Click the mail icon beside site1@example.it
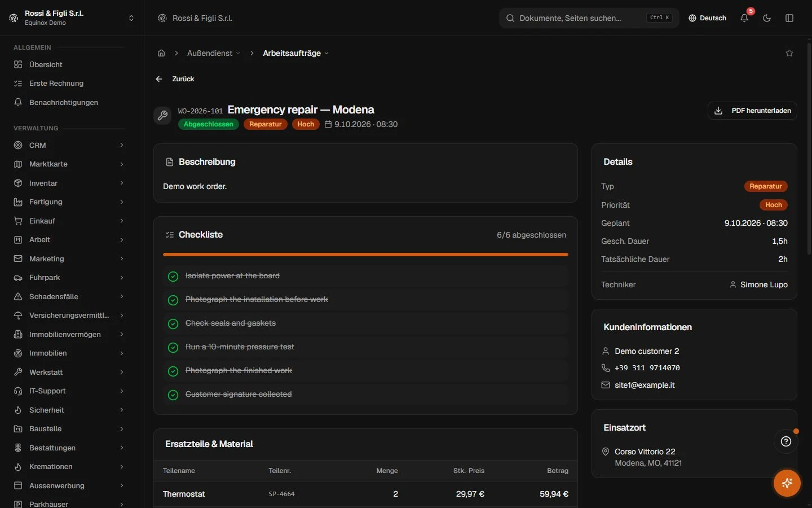 (x=606, y=385)
